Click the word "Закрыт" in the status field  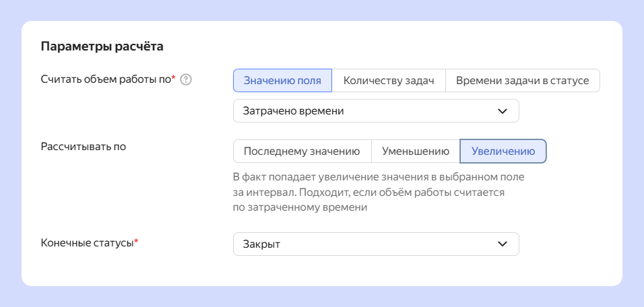point(262,244)
